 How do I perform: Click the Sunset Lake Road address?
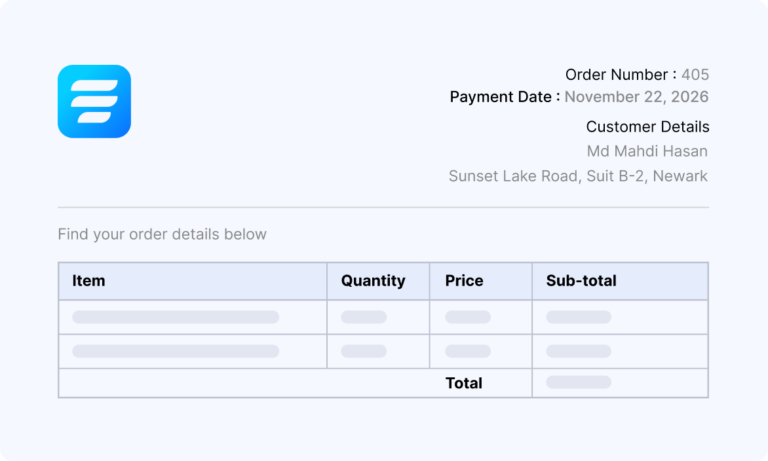coord(578,176)
